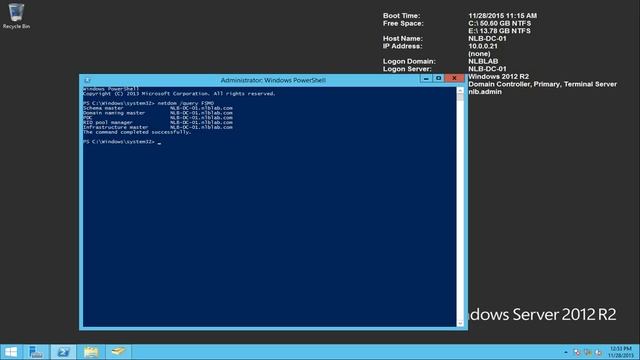Open the Start menu
640x360 pixels.
(11, 352)
